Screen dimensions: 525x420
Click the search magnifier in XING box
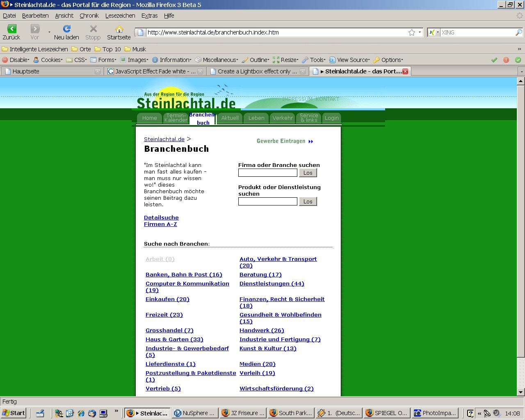[518, 32]
